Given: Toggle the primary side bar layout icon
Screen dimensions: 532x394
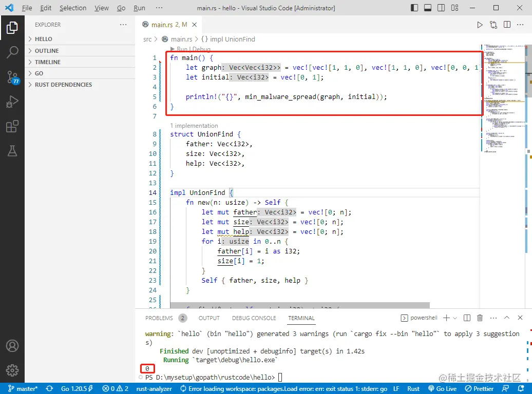Looking at the screenshot, I should pos(414,8).
